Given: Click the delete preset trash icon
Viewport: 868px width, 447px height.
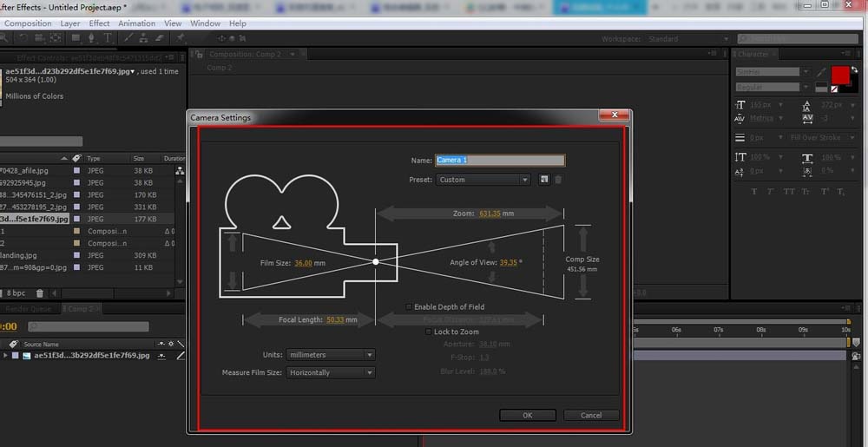Looking at the screenshot, I should pyautogui.click(x=558, y=180).
